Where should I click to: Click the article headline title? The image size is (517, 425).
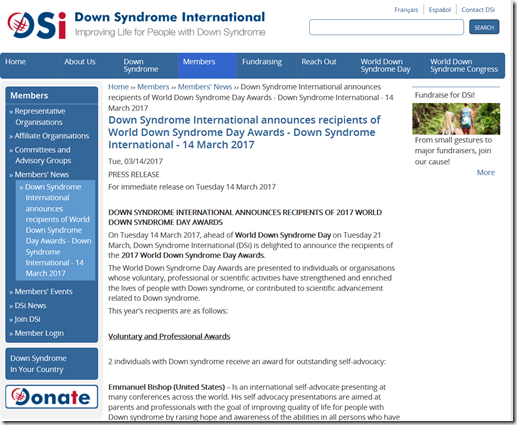[x=244, y=132]
